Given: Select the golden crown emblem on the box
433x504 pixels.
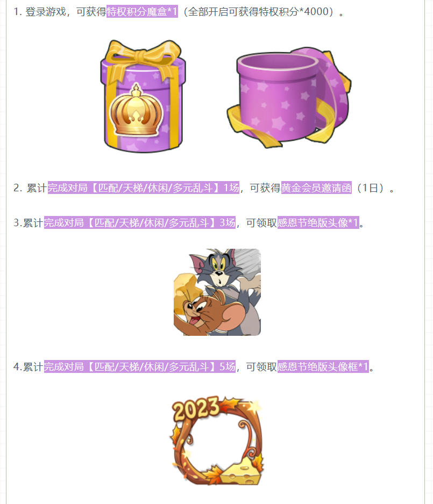Looking at the screenshot, I should (137, 110).
